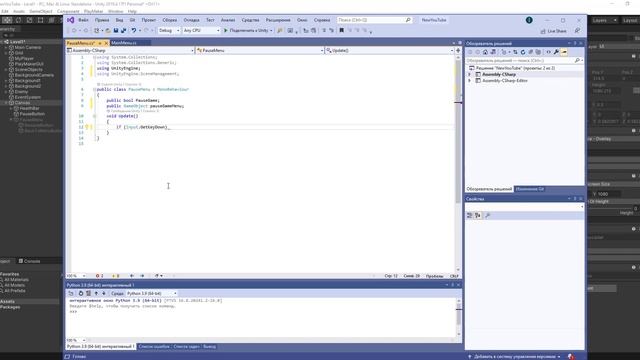This screenshot has width=640, height=360.
Task: Click the feedback icon next to Live Share
Action: tap(577, 31)
